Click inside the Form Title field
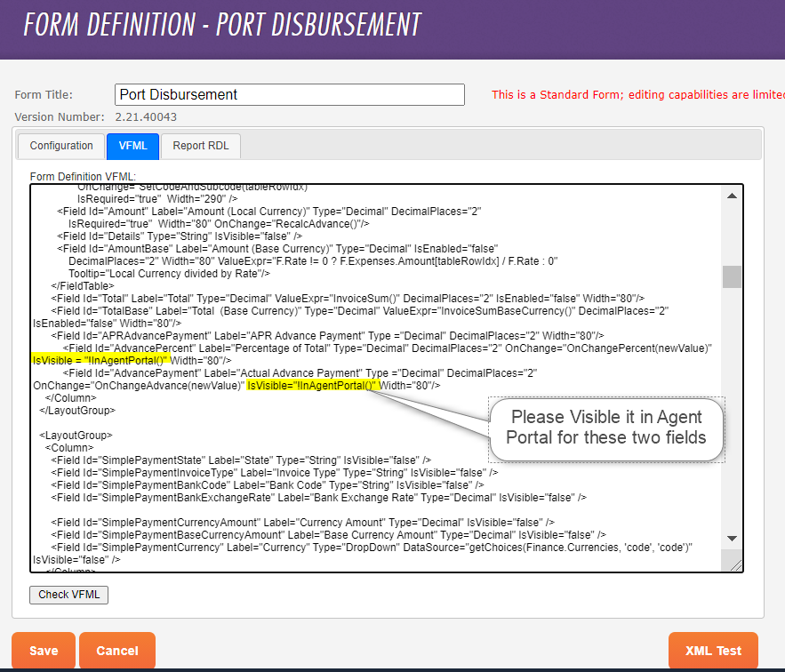 pos(289,94)
